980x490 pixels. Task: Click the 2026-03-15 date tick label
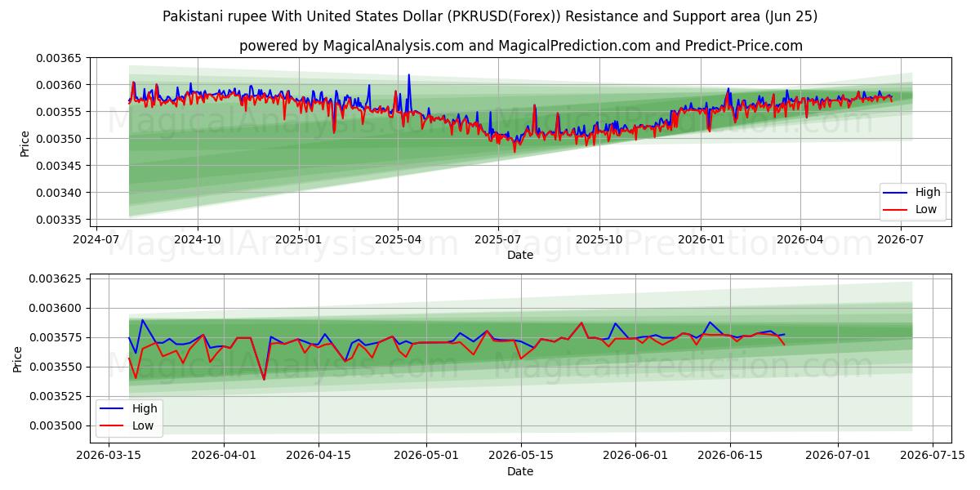pos(109,457)
